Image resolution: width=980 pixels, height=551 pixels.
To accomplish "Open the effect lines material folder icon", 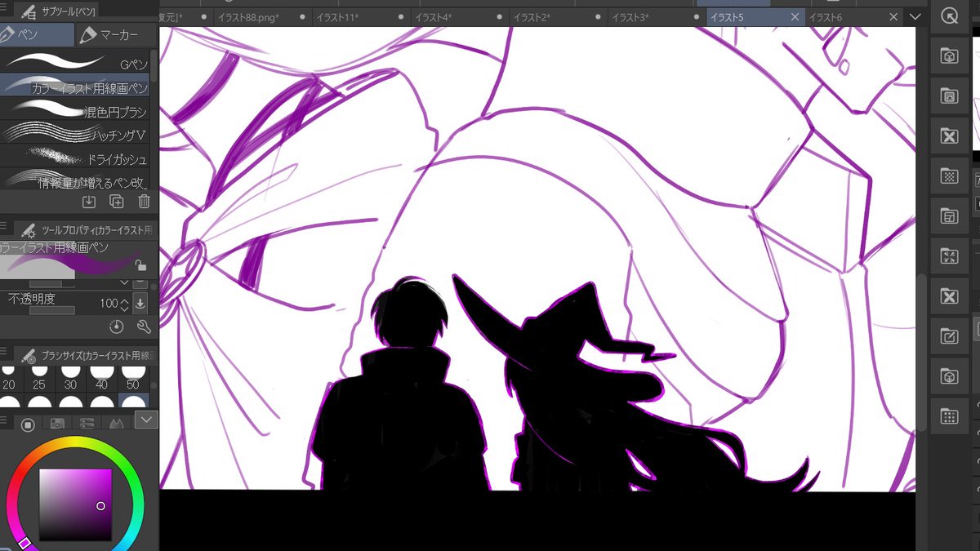I will click(949, 256).
